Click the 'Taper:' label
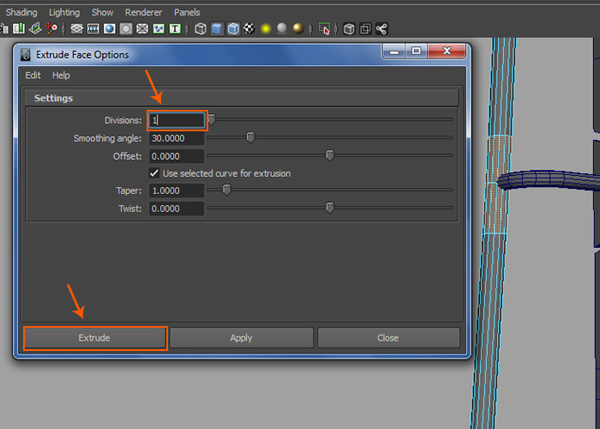This screenshot has width=600, height=429. pos(129,191)
